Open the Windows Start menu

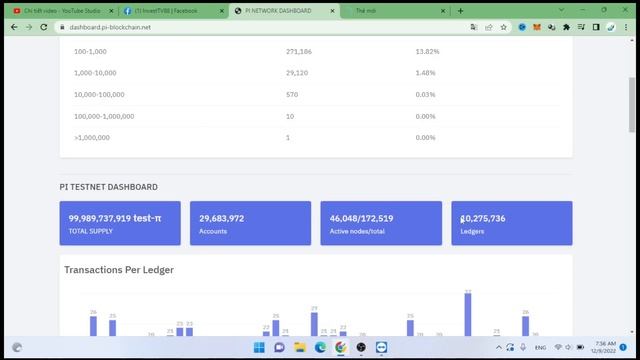(x=259, y=347)
